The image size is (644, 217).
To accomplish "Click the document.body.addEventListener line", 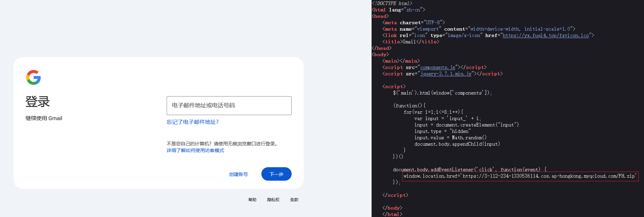I will (470, 170).
